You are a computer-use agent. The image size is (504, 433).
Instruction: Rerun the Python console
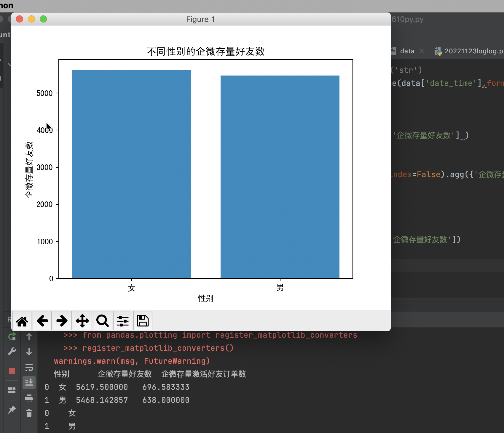coord(11,336)
